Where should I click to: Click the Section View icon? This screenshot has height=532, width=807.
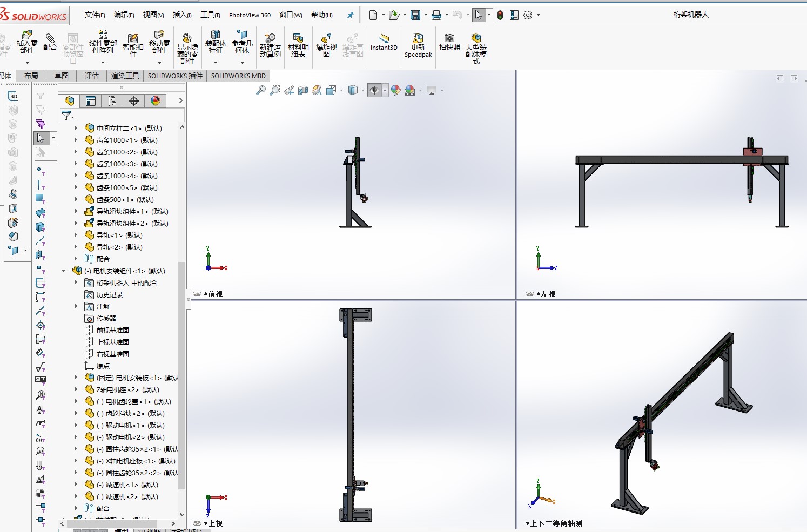point(303,90)
